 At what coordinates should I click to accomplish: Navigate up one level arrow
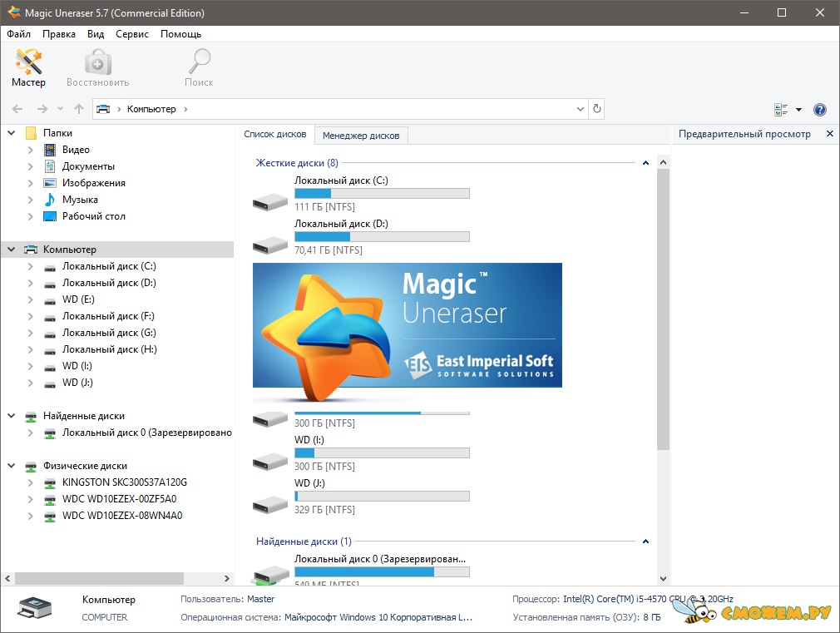point(79,109)
